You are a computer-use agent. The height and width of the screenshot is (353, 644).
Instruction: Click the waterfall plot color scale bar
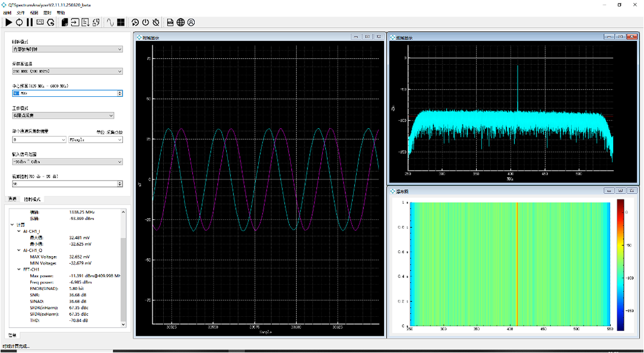(620, 265)
